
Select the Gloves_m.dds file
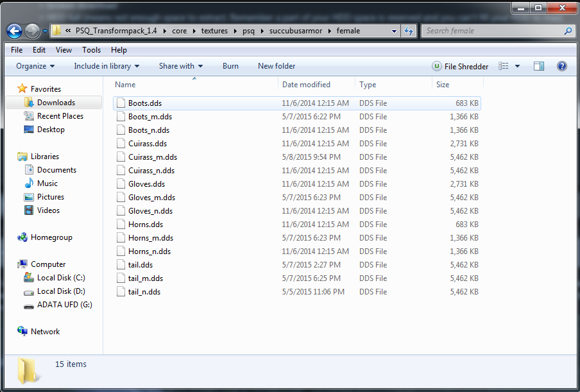(x=296, y=198)
